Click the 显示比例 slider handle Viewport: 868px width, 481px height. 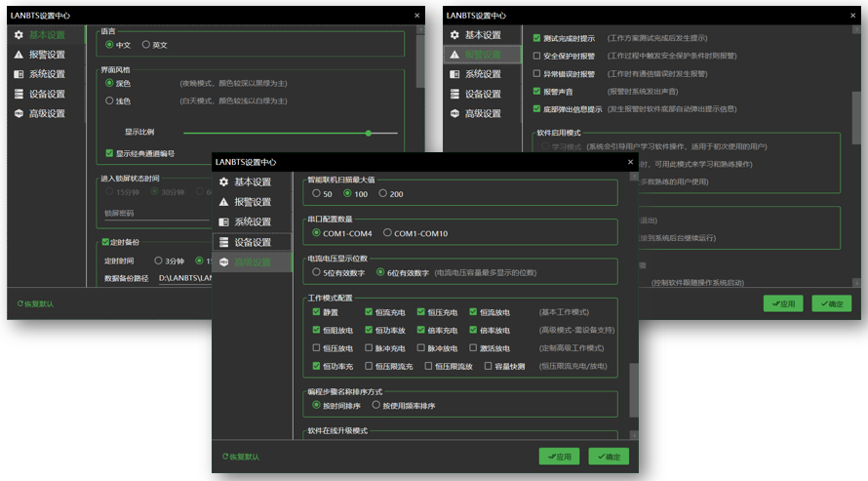click(x=369, y=133)
